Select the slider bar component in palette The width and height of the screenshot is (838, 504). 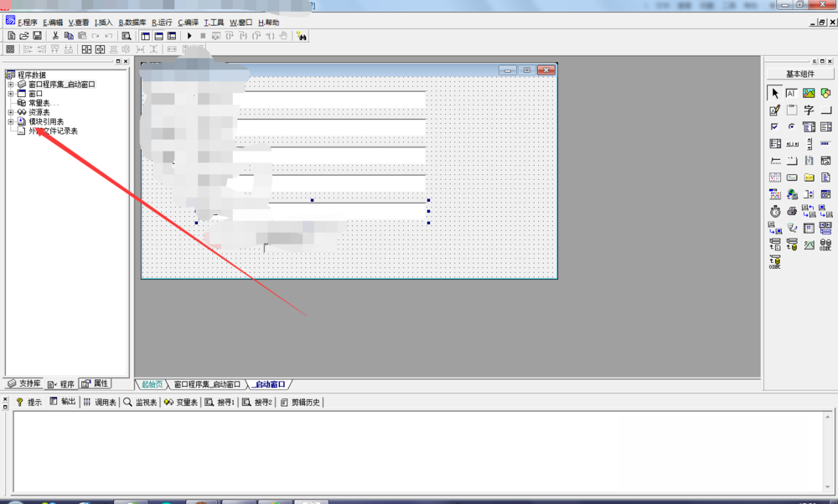tap(774, 161)
